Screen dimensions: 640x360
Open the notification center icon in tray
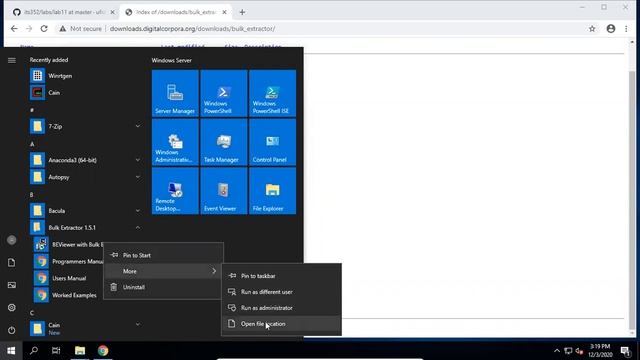pos(625,351)
